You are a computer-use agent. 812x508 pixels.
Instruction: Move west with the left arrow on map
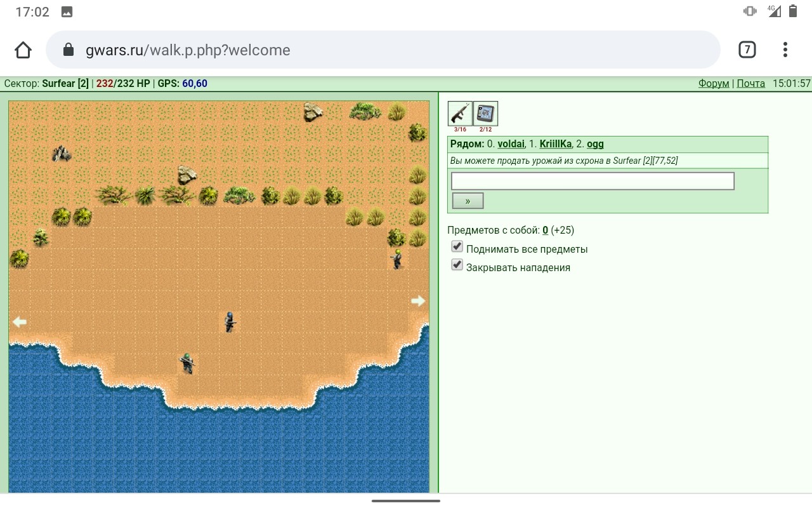pos(20,322)
